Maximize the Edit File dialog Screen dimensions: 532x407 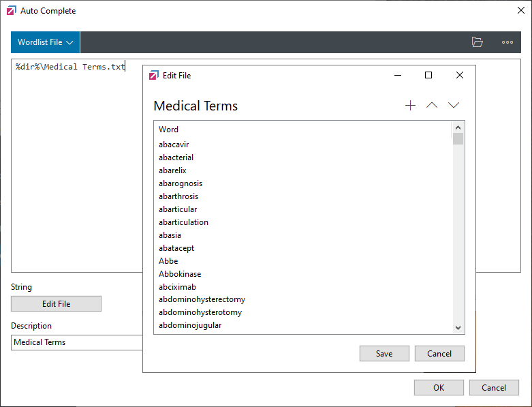(428, 75)
